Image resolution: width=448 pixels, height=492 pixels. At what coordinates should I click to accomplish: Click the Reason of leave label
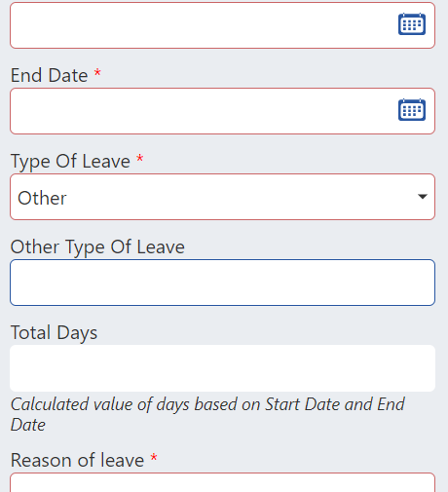click(77, 460)
